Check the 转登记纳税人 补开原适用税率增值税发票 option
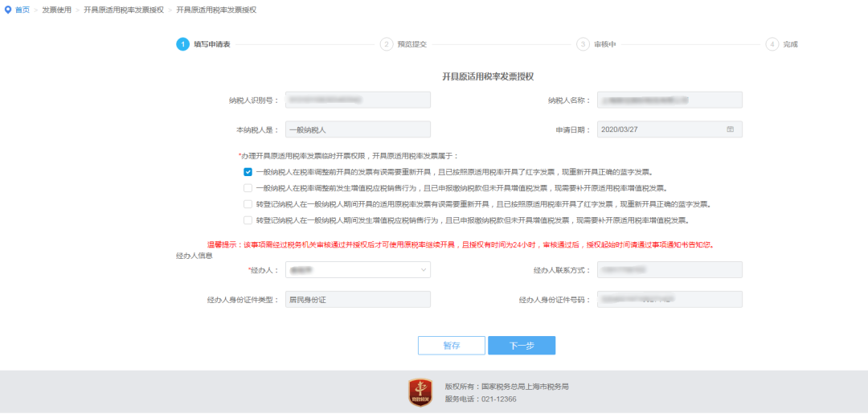Screen dimensions: 868x414 pyautogui.click(x=248, y=220)
